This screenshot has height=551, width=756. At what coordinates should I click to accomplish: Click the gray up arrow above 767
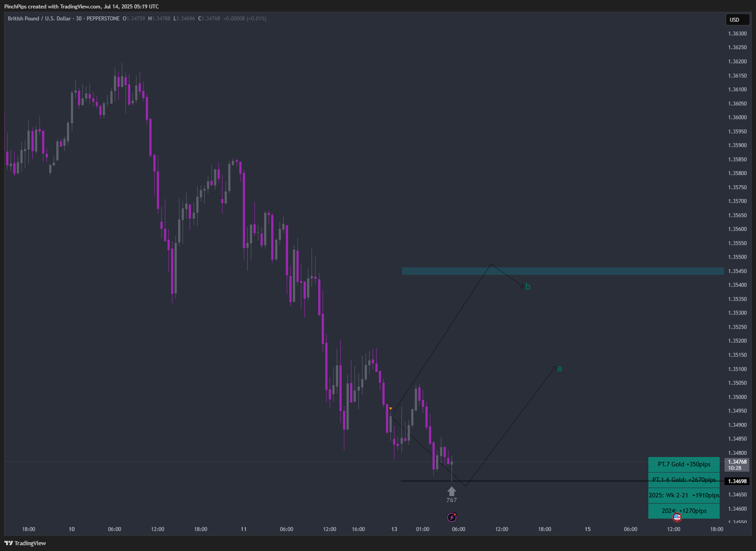(x=452, y=491)
